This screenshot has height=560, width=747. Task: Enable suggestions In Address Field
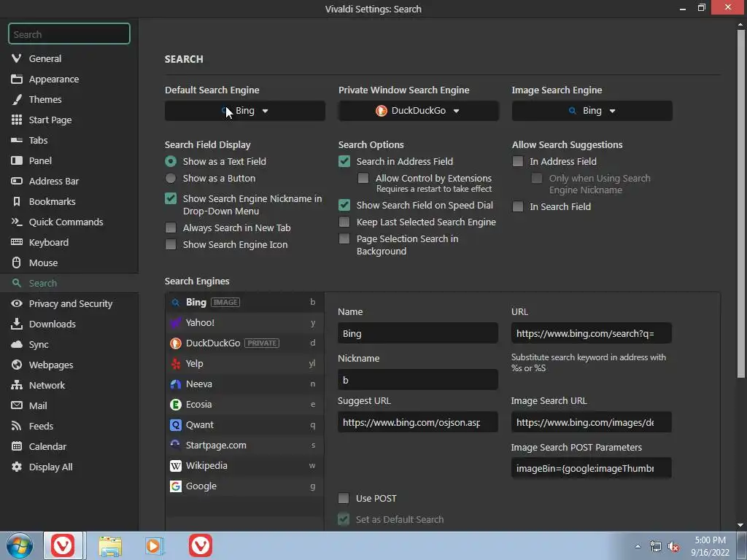point(518,161)
